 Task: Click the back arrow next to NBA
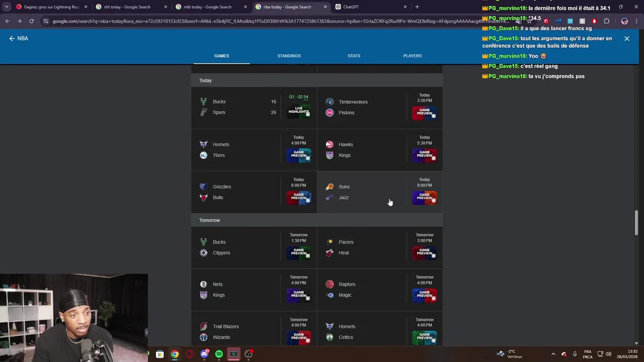(12, 38)
